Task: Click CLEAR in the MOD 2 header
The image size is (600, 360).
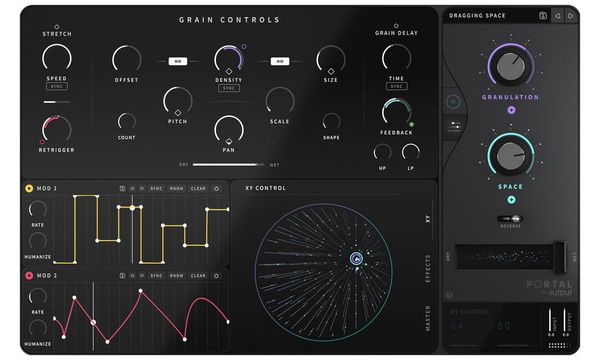Action: click(198, 276)
